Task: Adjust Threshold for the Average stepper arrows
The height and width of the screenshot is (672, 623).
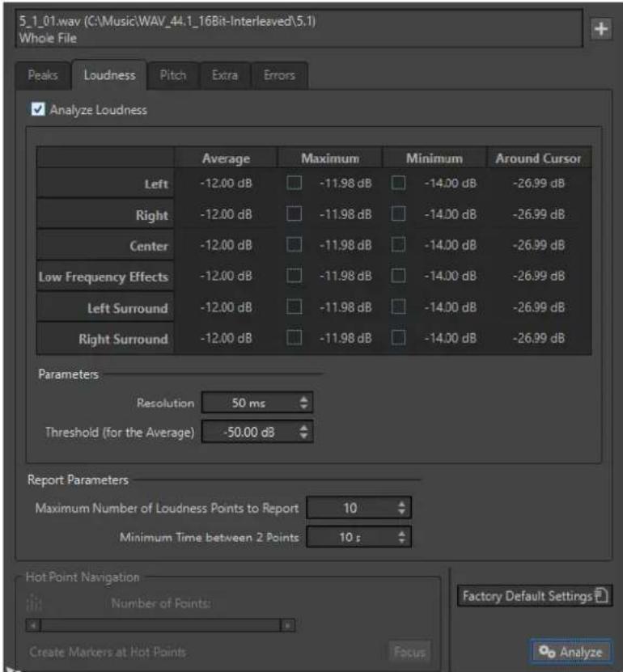Action: 303,432
